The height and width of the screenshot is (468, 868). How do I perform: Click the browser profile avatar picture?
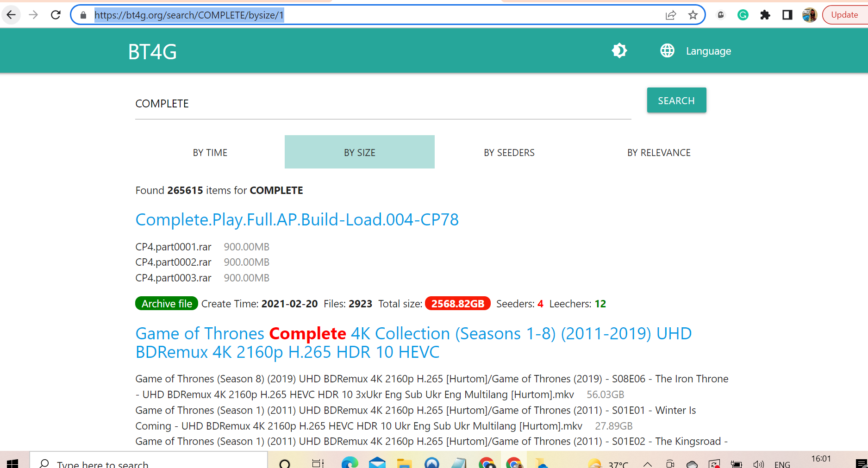pyautogui.click(x=809, y=14)
